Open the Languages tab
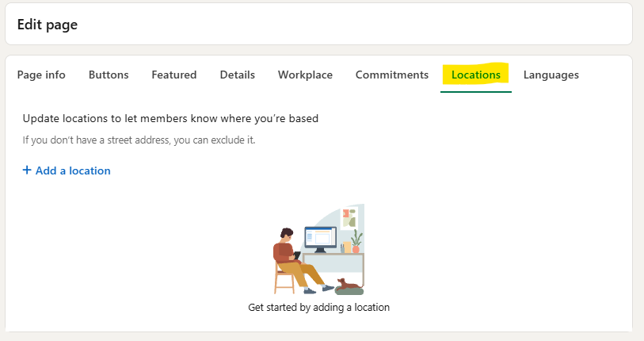 click(551, 75)
